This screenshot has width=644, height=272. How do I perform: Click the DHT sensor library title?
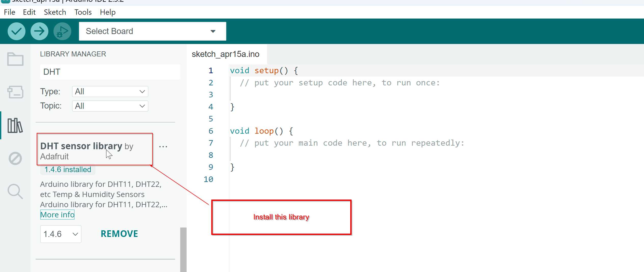pos(81,146)
